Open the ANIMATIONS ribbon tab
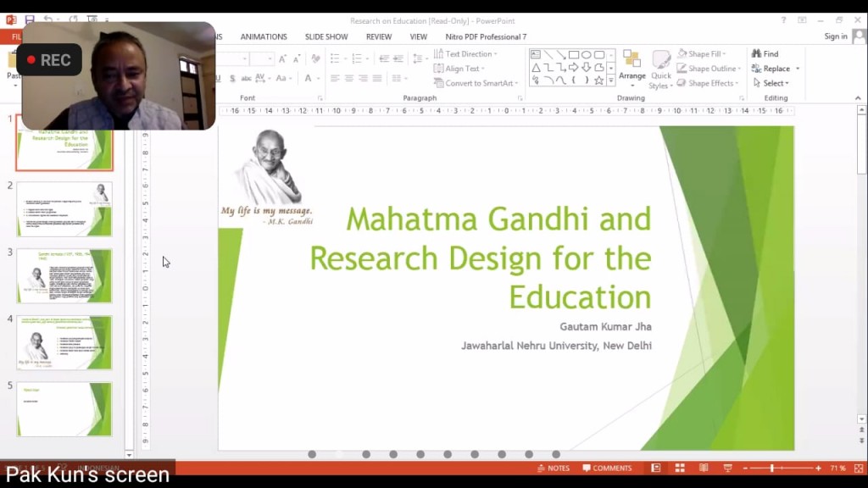Image resolution: width=868 pixels, height=488 pixels. pos(264,36)
